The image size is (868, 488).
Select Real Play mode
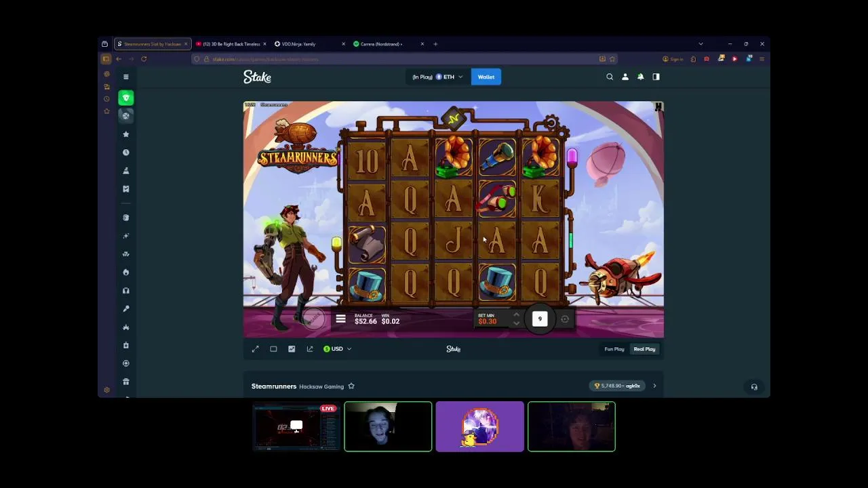644,349
